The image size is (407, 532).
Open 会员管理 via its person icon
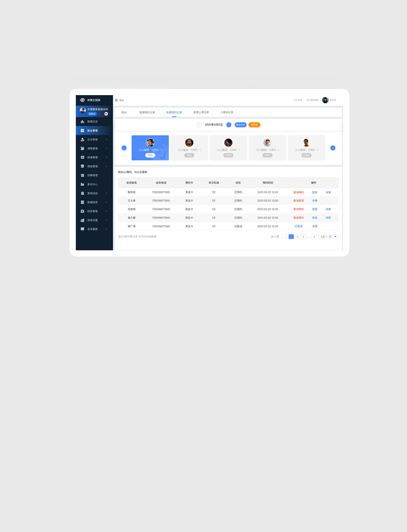pyautogui.click(x=82, y=140)
